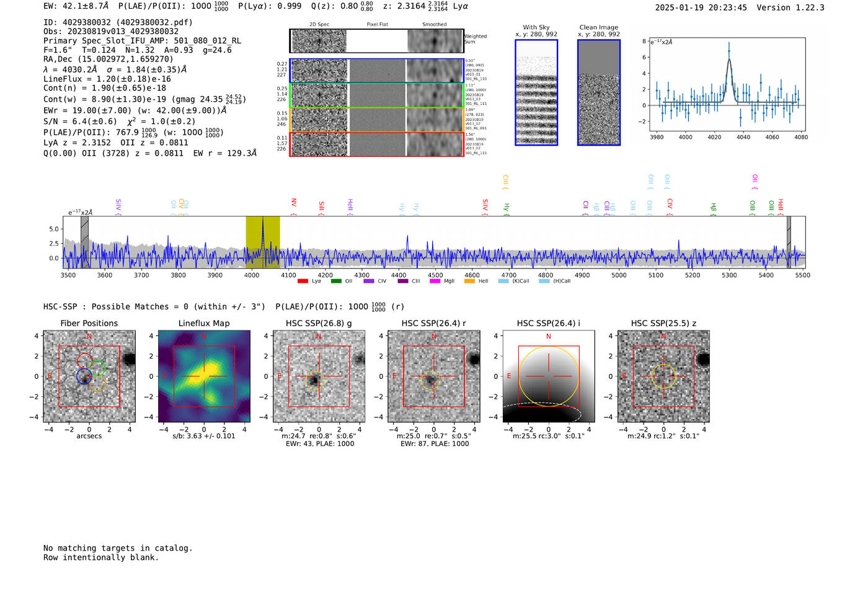Select green-bordered row's 2D Spec cutout
Image resolution: width=868 pixels, height=591 pixels.
319,96
